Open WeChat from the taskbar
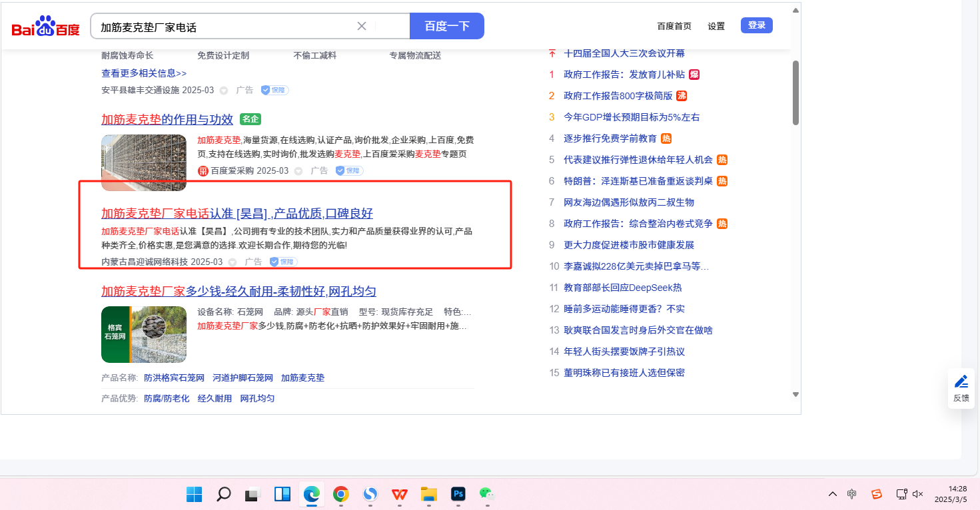The image size is (980, 510). click(487, 494)
